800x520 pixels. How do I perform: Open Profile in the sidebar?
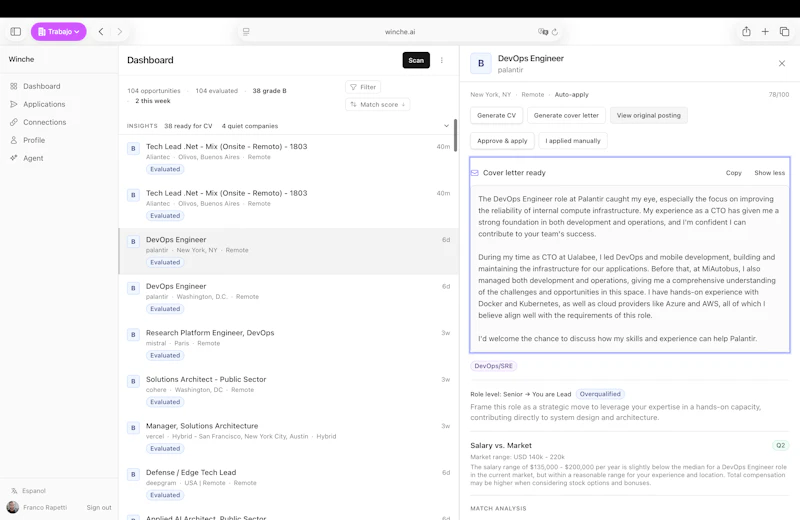point(34,140)
